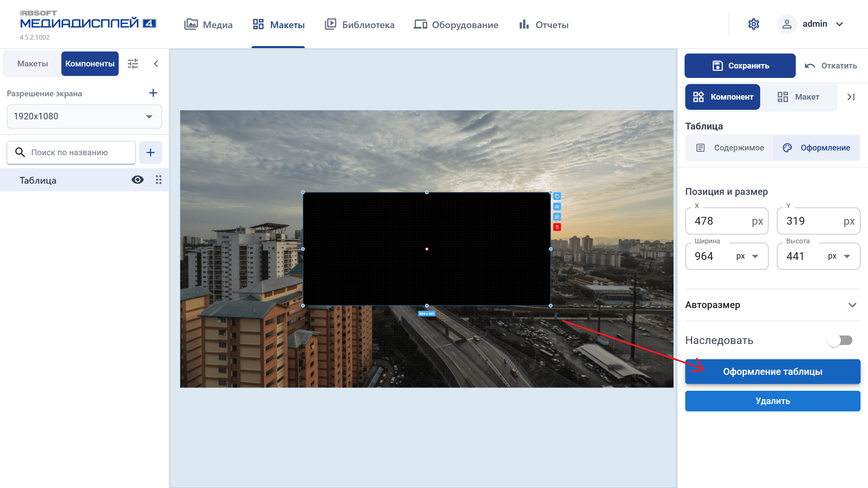This screenshot has height=488, width=868.
Task: Open the settings gear in the header
Action: click(753, 24)
